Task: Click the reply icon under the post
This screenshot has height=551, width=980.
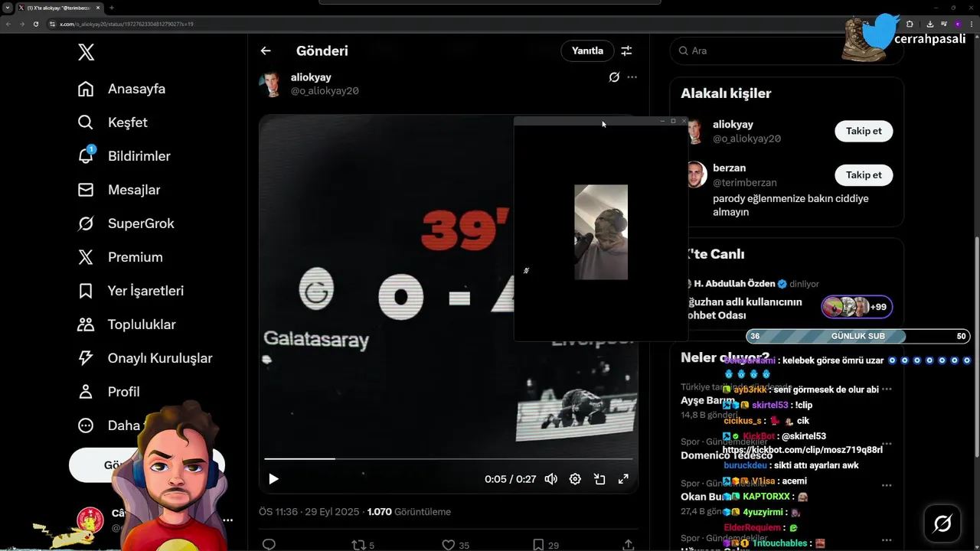Action: point(269,545)
